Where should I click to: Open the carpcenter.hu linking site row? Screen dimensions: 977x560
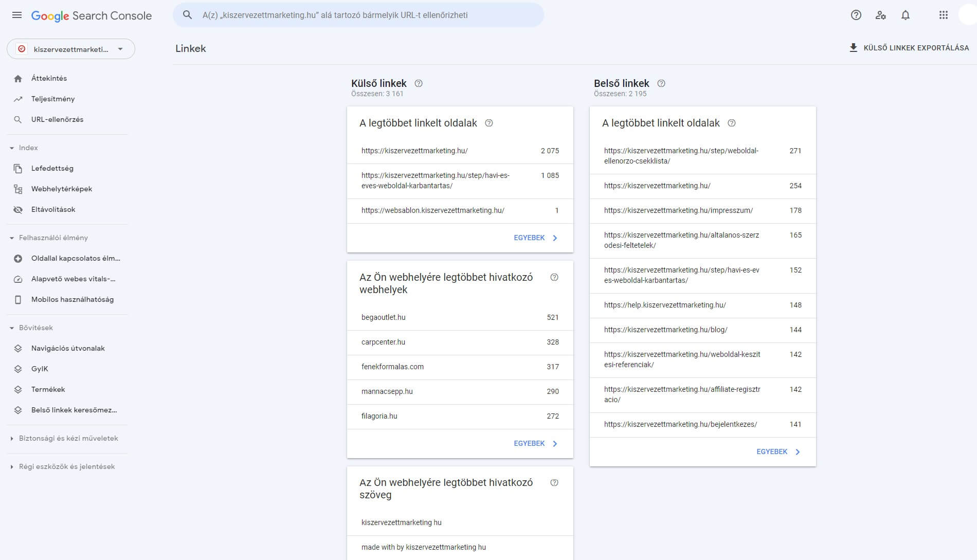pos(460,342)
